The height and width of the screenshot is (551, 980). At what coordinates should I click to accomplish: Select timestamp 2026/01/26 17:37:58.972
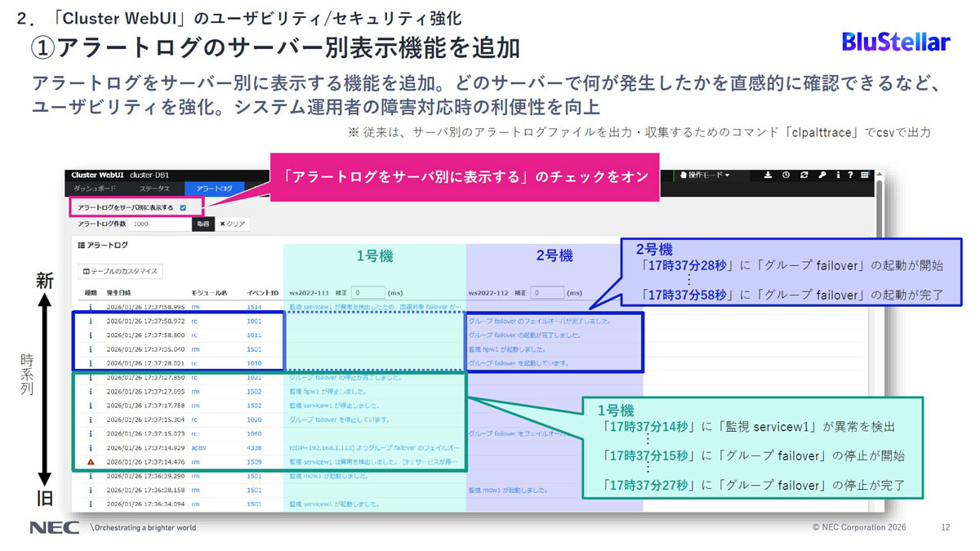pyautogui.click(x=145, y=321)
